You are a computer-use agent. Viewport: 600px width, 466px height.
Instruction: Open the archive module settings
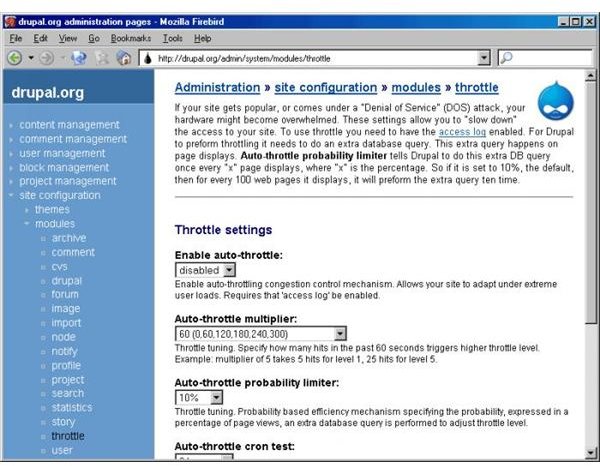(x=69, y=238)
